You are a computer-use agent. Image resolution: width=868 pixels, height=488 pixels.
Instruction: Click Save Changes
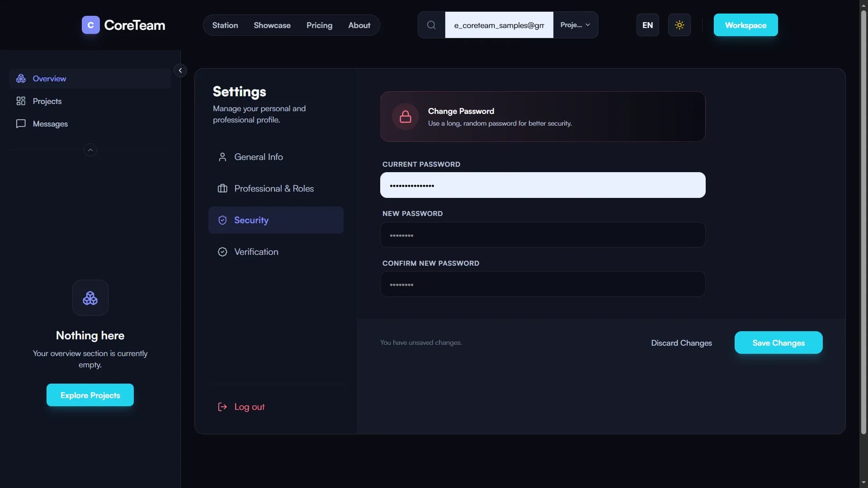778,343
